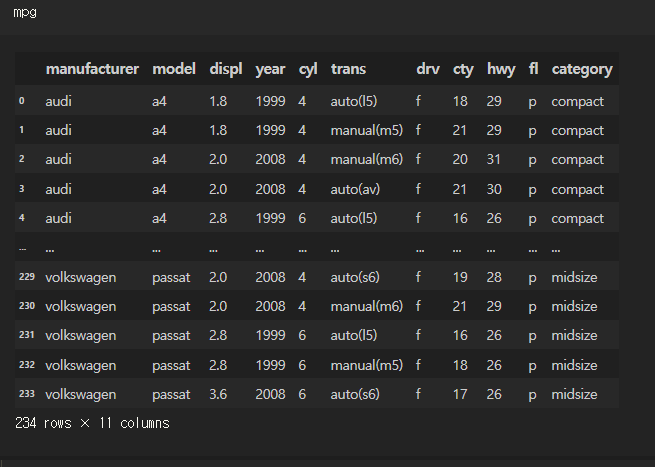Click 'compact' in row 4

pos(578,218)
